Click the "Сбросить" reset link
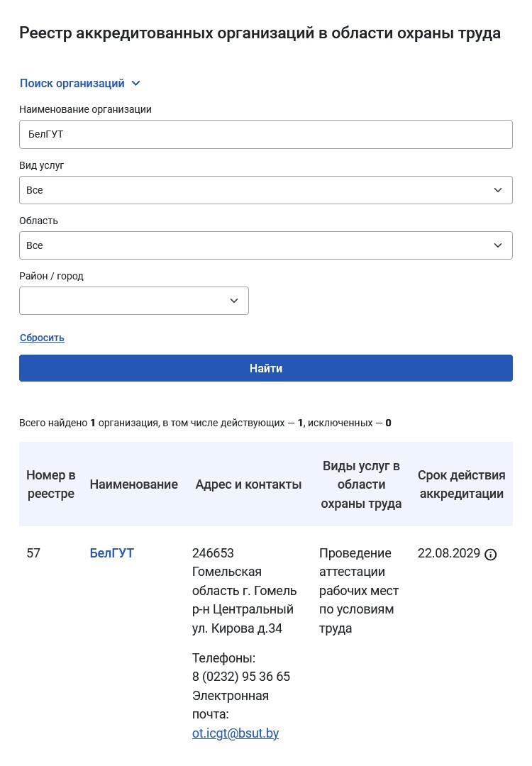 [42, 338]
